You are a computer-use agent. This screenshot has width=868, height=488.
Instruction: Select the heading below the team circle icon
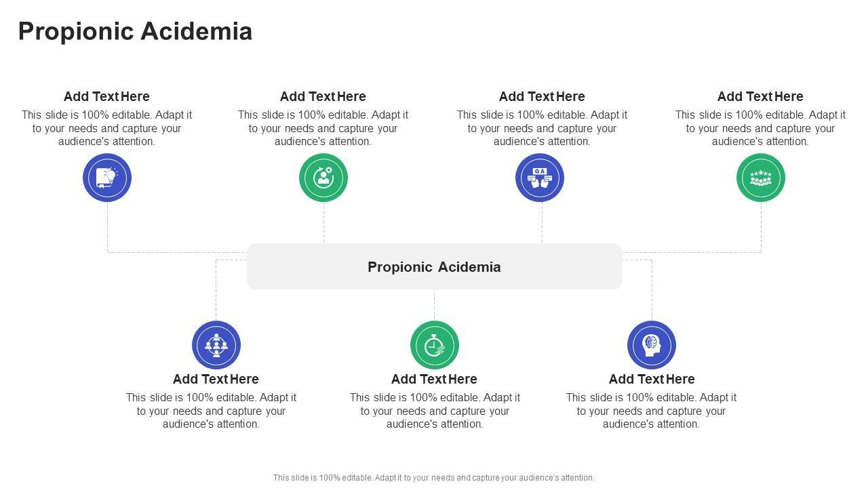(x=216, y=379)
